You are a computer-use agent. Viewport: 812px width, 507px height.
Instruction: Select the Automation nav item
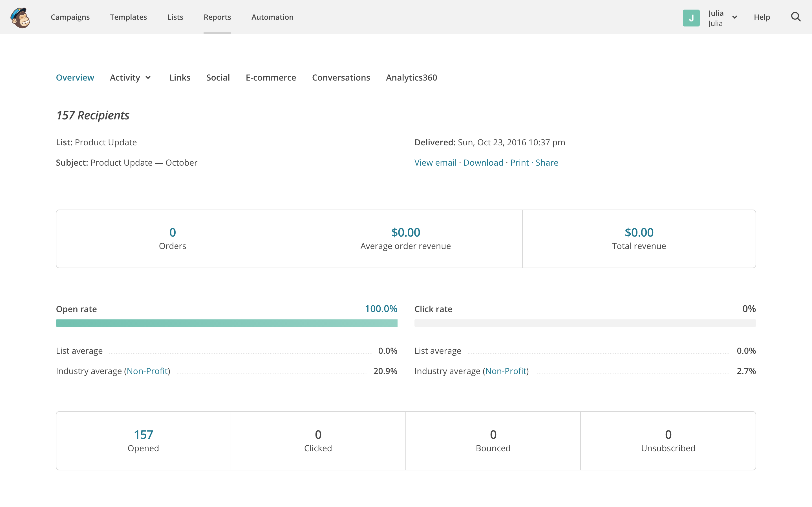(x=272, y=17)
